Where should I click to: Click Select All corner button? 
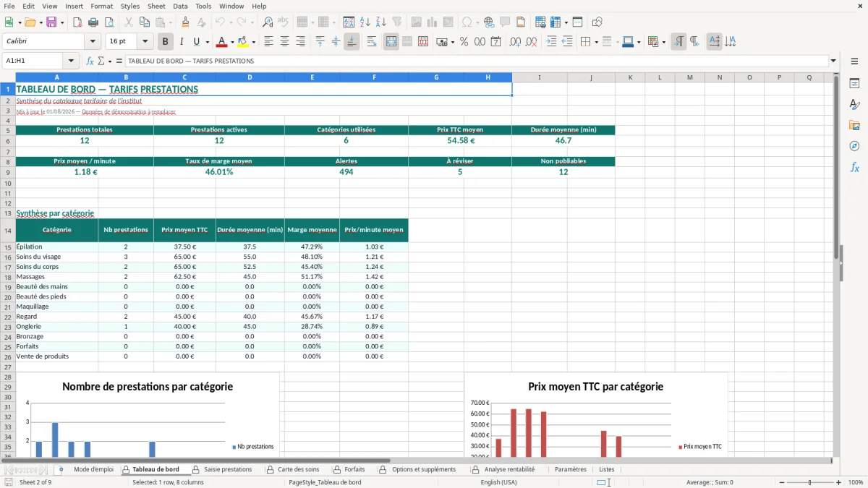point(8,77)
